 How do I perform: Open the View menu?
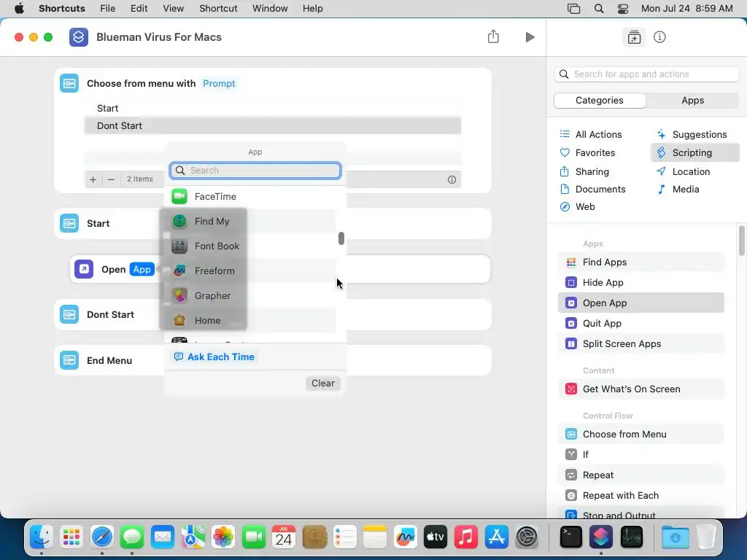pyautogui.click(x=174, y=9)
